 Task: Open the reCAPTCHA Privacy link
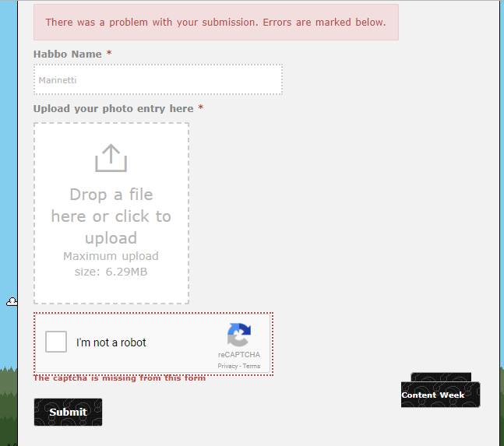pyautogui.click(x=227, y=366)
